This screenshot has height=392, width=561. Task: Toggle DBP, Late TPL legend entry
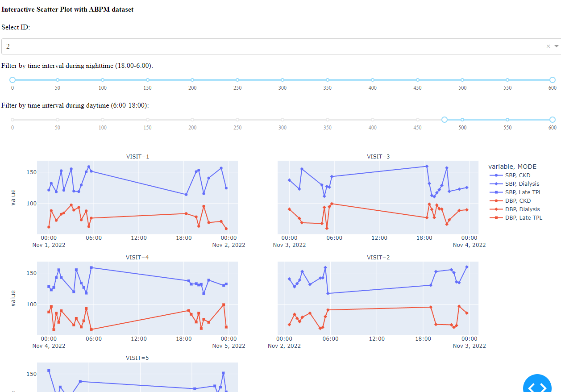click(515, 218)
